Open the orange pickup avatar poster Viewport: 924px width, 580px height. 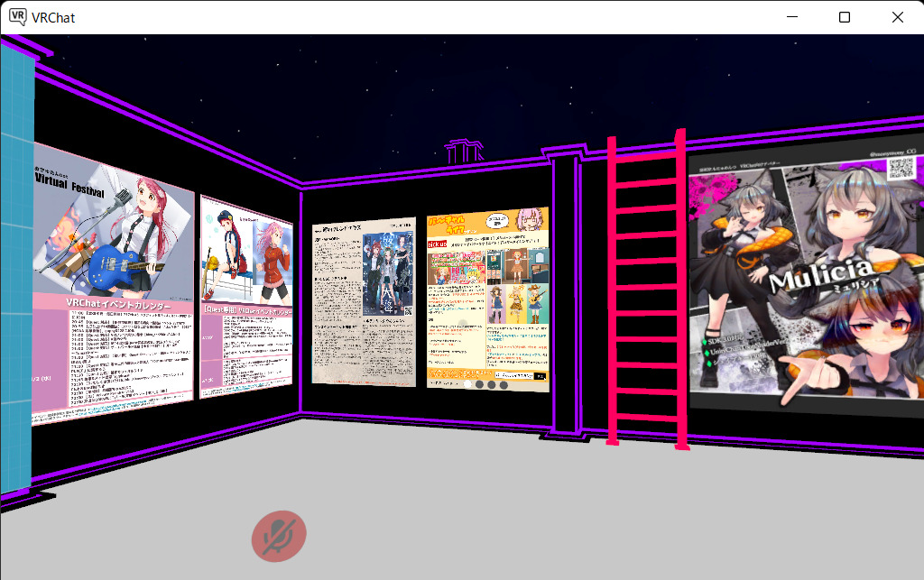[488, 299]
